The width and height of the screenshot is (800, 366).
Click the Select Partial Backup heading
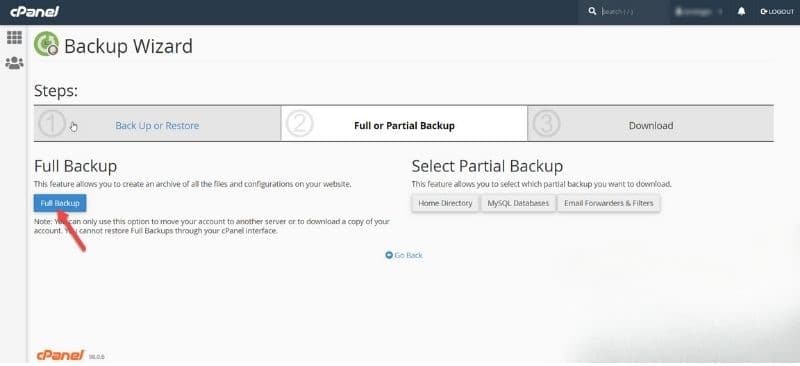click(x=487, y=166)
